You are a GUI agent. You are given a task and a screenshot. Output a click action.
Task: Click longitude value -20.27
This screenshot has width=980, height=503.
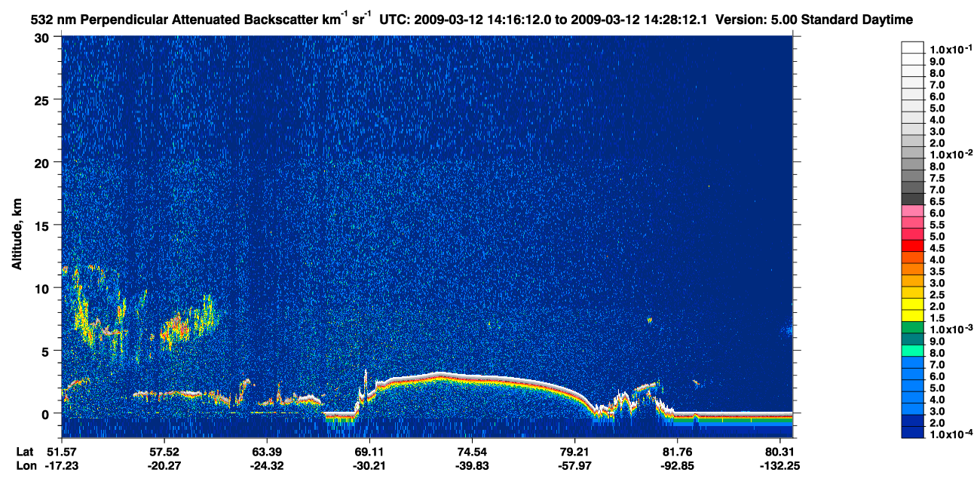[164, 465]
